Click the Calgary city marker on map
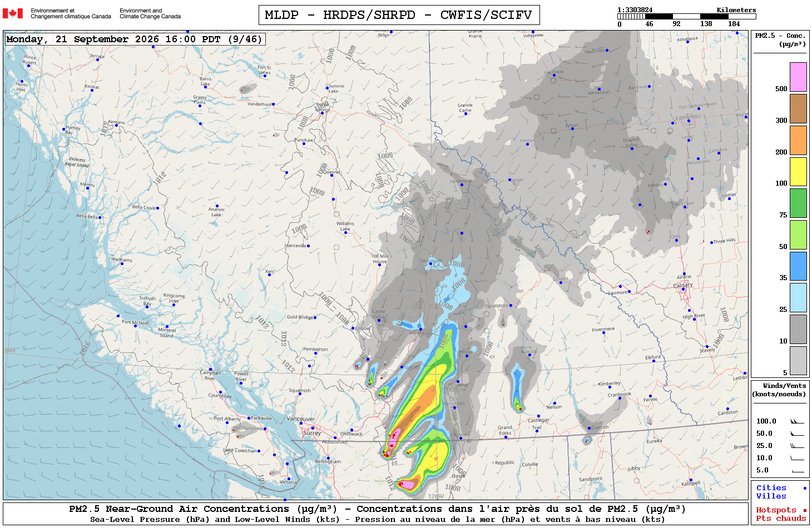The width and height of the screenshot is (812, 528). click(x=684, y=291)
